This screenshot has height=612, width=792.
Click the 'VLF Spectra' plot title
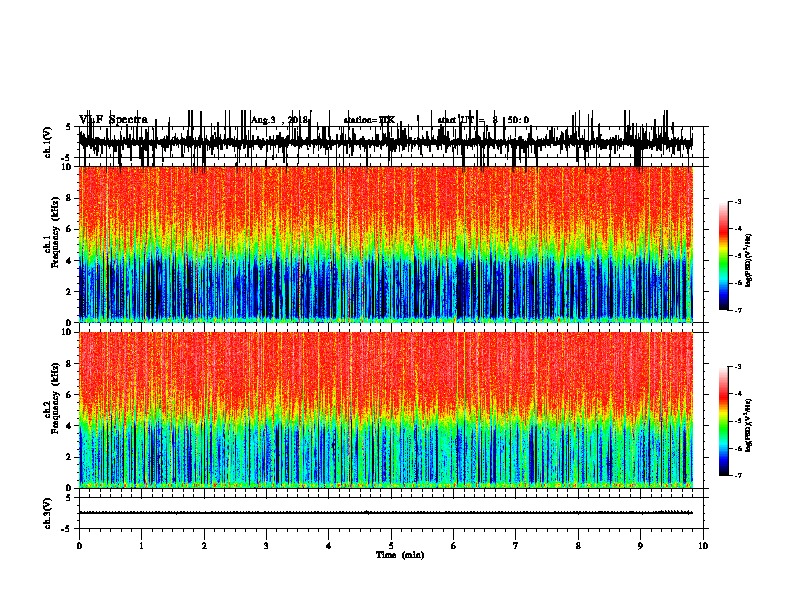113,120
